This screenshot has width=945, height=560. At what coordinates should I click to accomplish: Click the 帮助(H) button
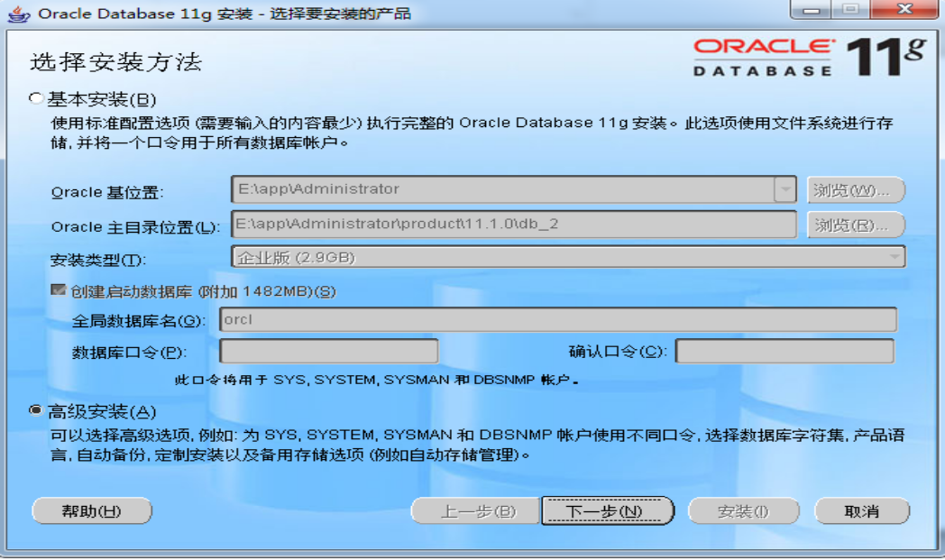click(92, 511)
